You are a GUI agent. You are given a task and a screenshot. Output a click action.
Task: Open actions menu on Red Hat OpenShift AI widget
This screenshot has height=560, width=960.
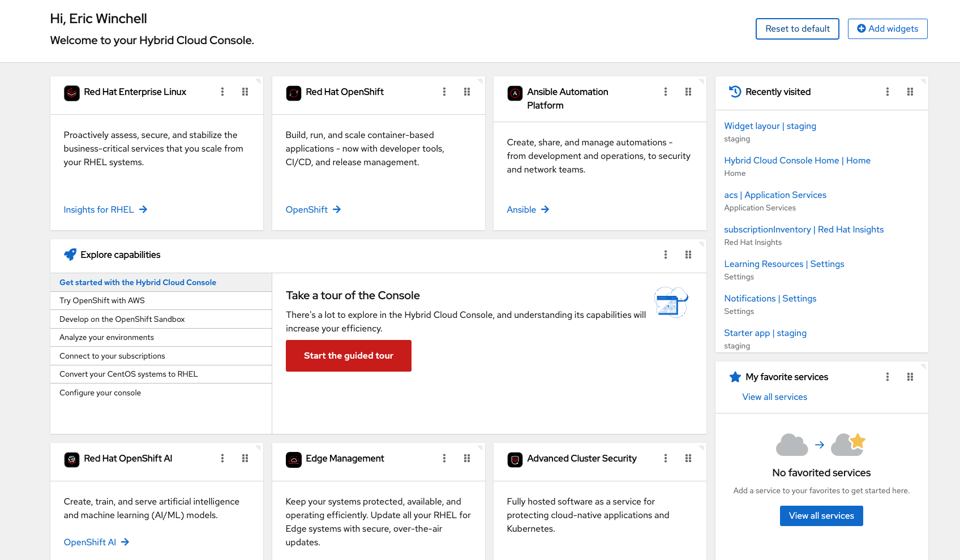pyautogui.click(x=222, y=458)
